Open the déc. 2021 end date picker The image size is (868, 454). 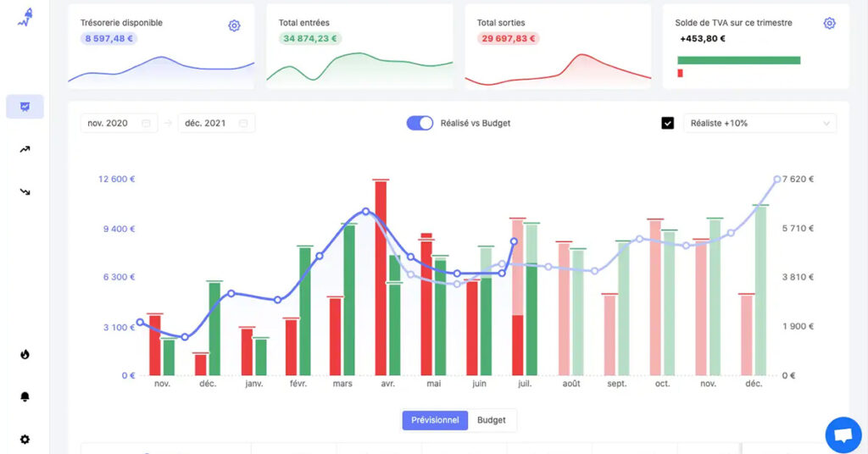[216, 123]
